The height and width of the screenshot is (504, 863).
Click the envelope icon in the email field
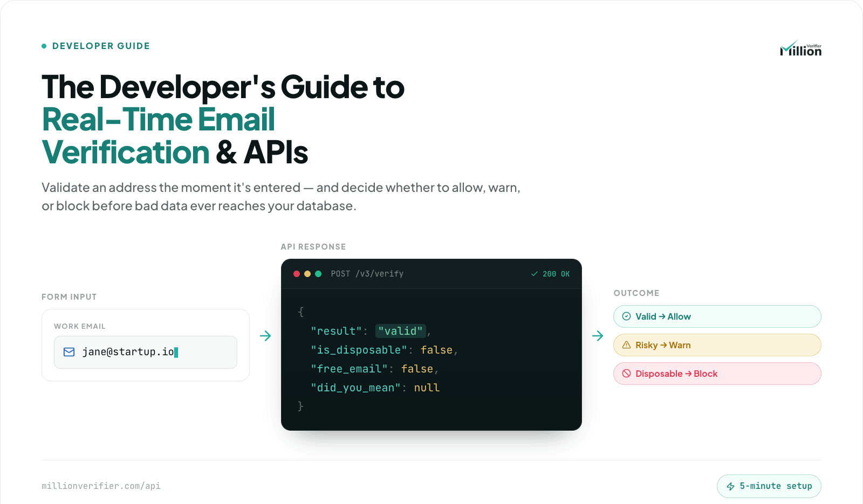(69, 352)
